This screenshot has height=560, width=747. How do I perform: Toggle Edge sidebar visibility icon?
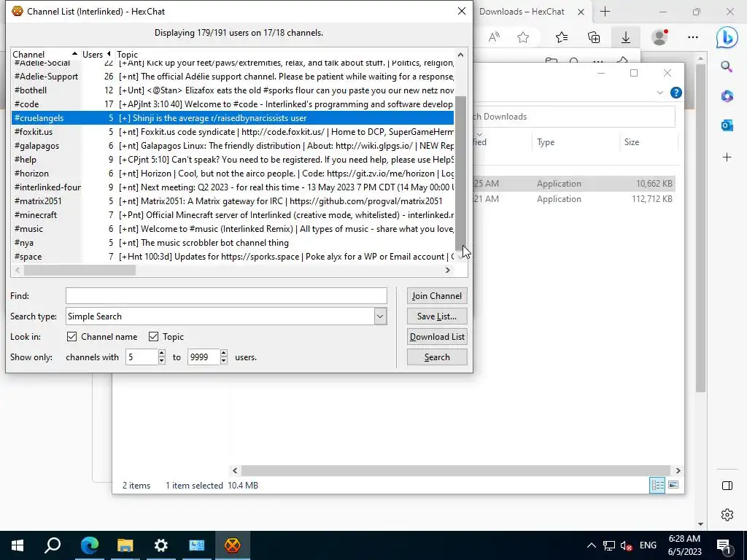coord(727,486)
